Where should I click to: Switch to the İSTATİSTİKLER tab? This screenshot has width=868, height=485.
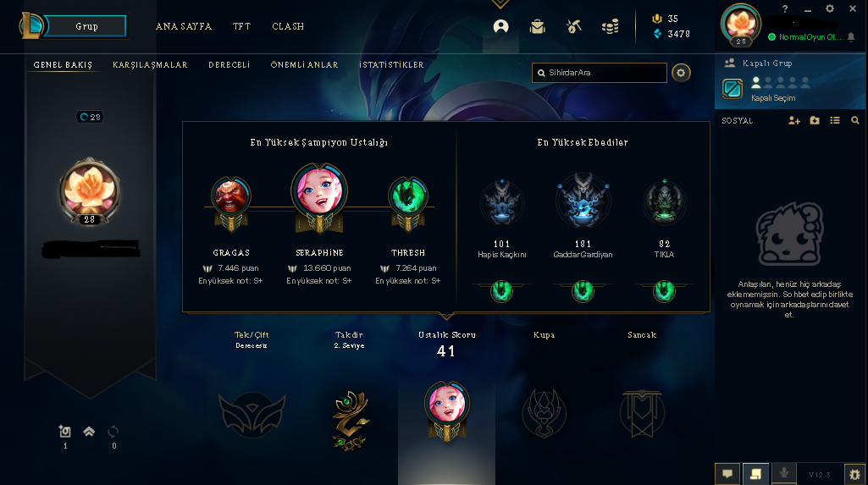(391, 64)
